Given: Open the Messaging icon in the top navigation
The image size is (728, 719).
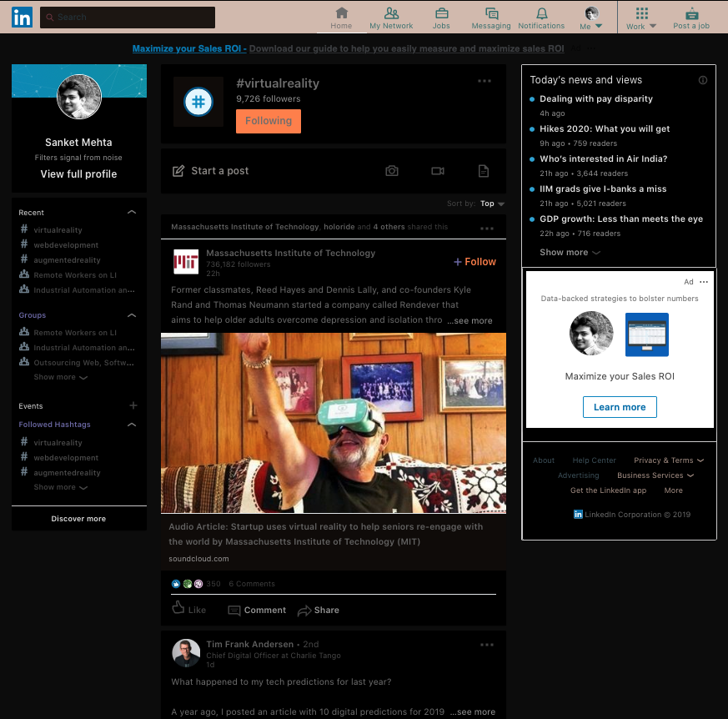Looking at the screenshot, I should [x=491, y=17].
